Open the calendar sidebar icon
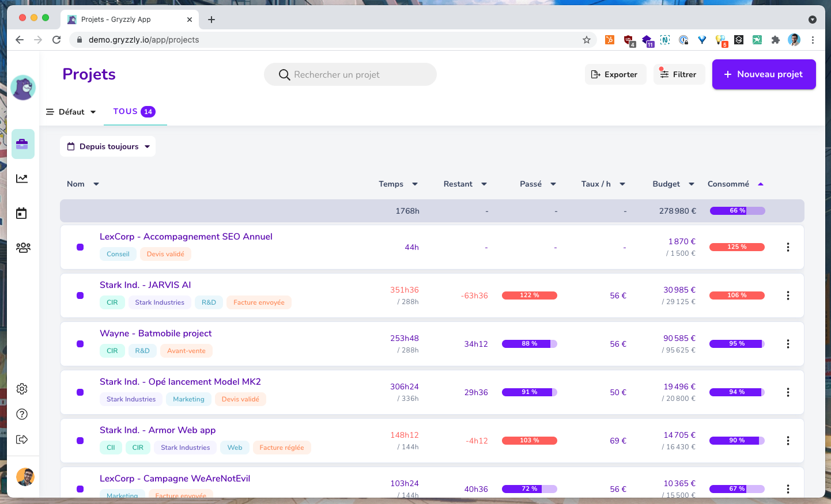 click(x=22, y=213)
